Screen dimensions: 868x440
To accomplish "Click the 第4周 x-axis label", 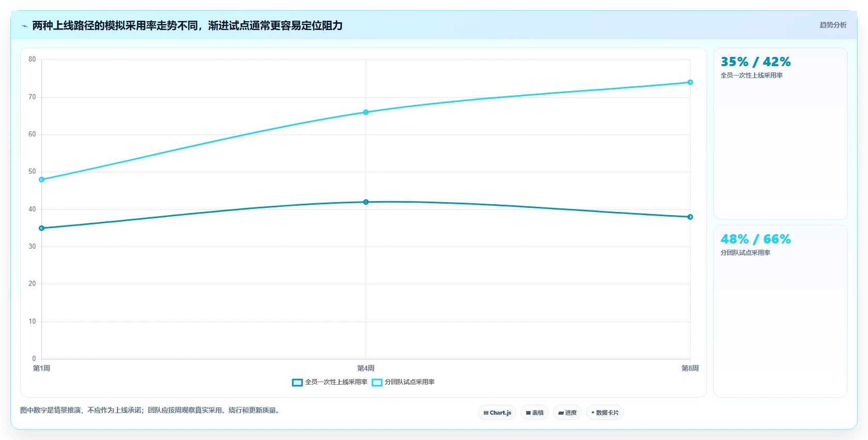I will coord(366,369).
